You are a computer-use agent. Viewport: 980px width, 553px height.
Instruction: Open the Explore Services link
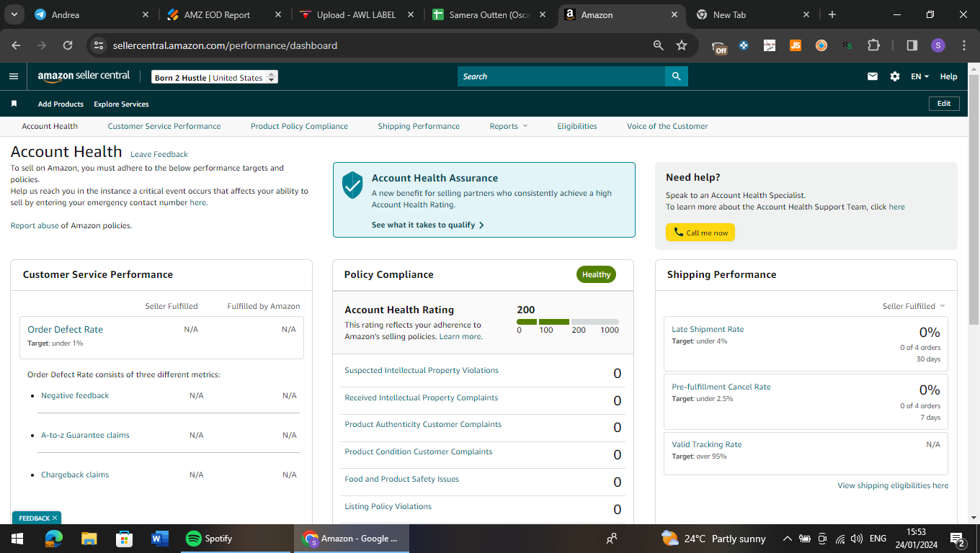pyautogui.click(x=121, y=104)
